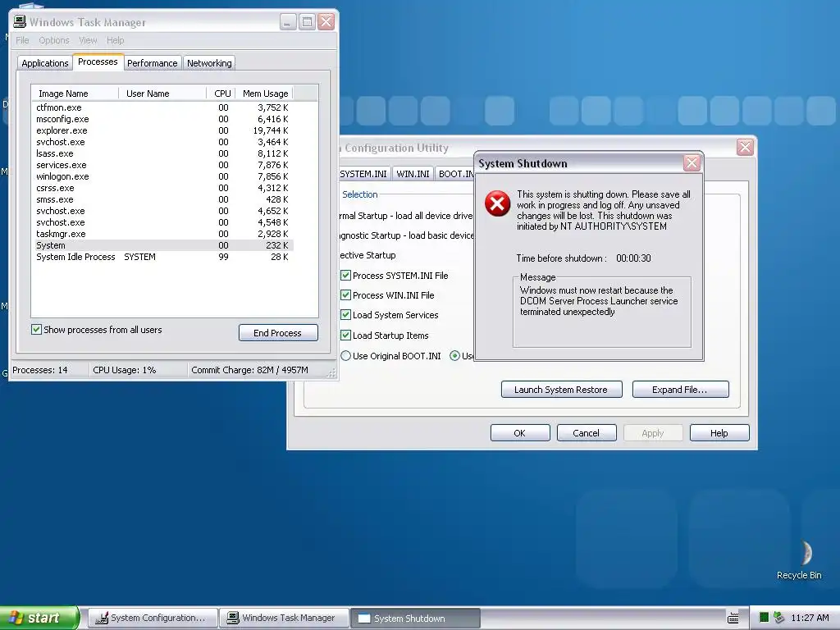Screen dimensions: 840x630
Task: Select the winlogon.exe process row
Action: (x=162, y=176)
